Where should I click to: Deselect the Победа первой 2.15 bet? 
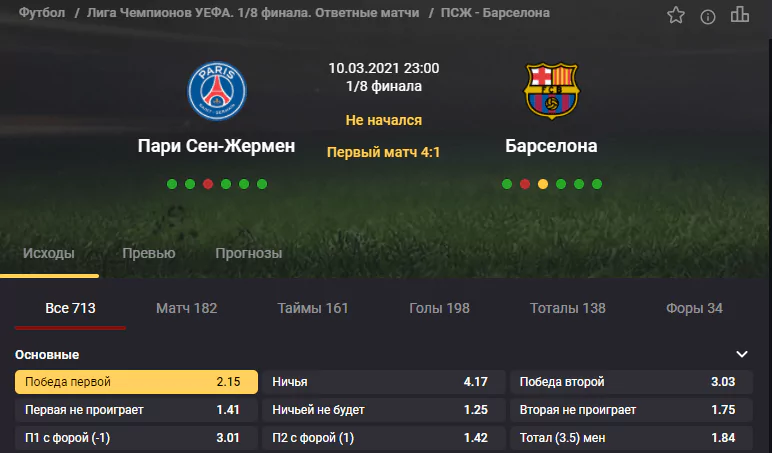(136, 382)
